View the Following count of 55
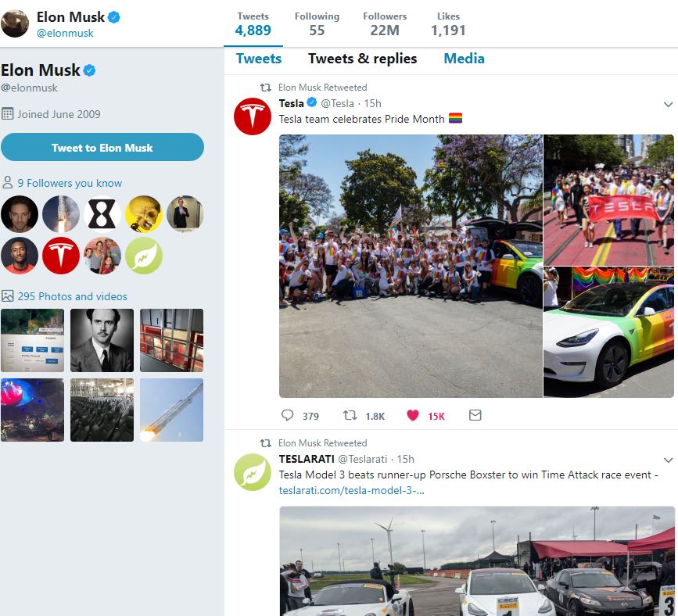 pos(317,23)
